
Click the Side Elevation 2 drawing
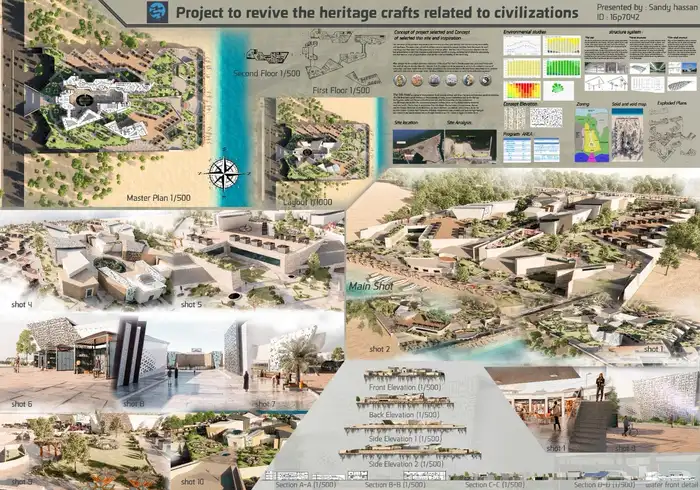pyautogui.click(x=409, y=453)
